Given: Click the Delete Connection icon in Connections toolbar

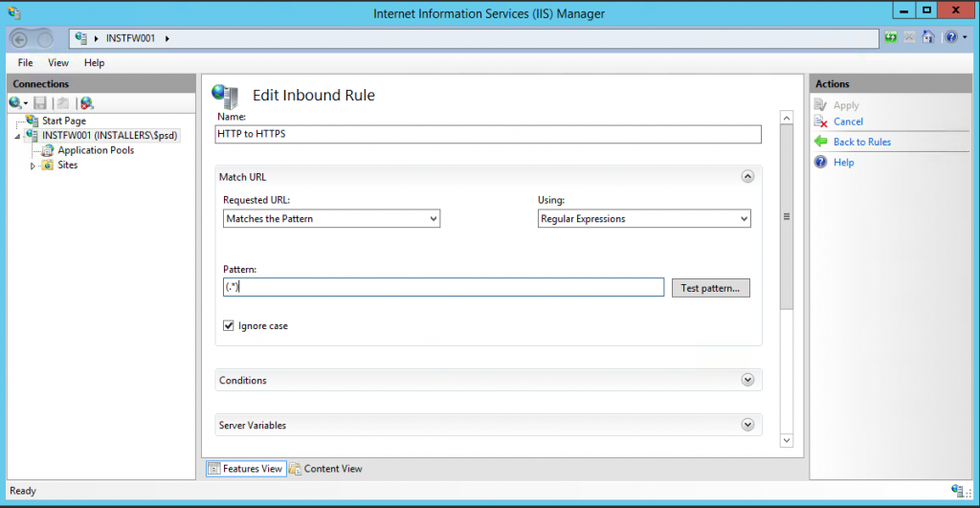Looking at the screenshot, I should tap(87, 103).
